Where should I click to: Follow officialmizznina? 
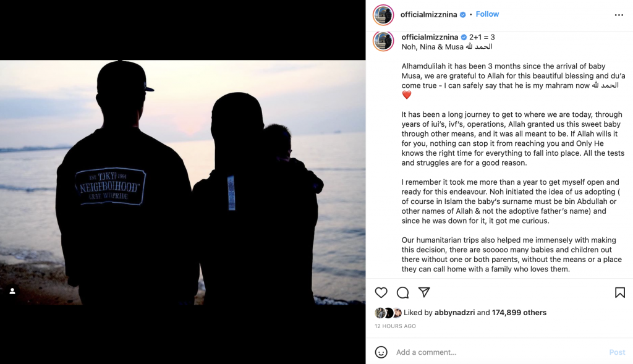point(487,14)
